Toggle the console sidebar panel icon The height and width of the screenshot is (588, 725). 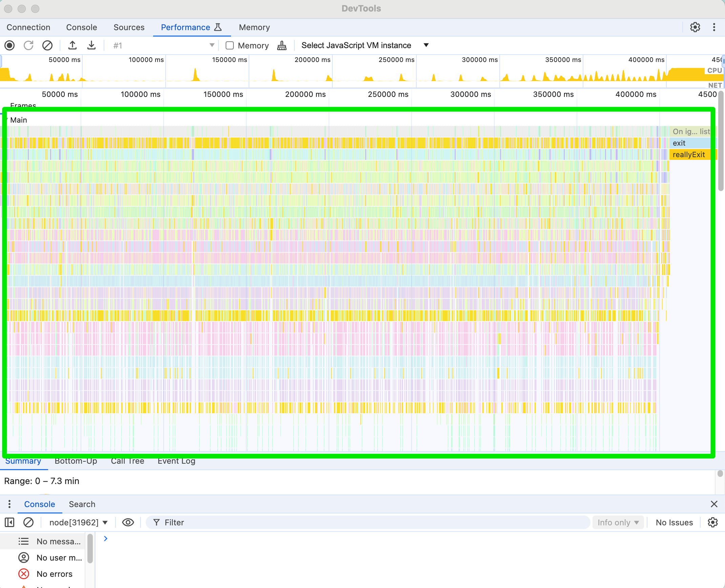(x=9, y=522)
